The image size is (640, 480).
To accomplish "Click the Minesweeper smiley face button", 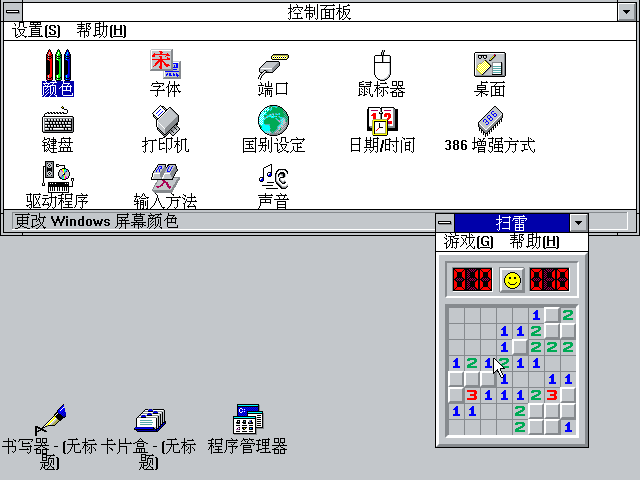I will point(512,280).
